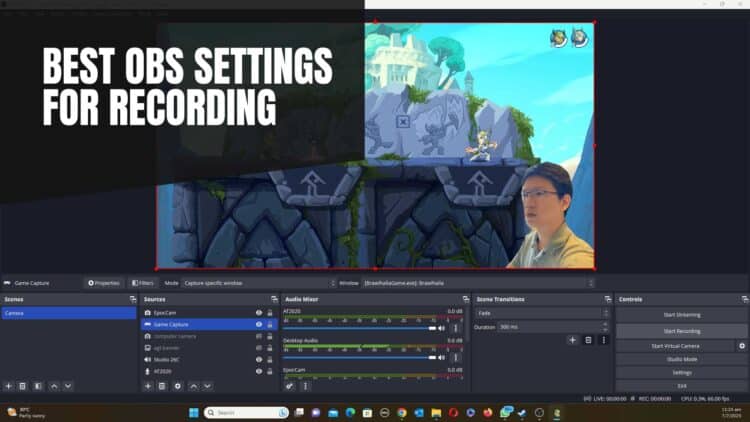Click taskbar Search box
750x422 pixels.
pos(246,413)
